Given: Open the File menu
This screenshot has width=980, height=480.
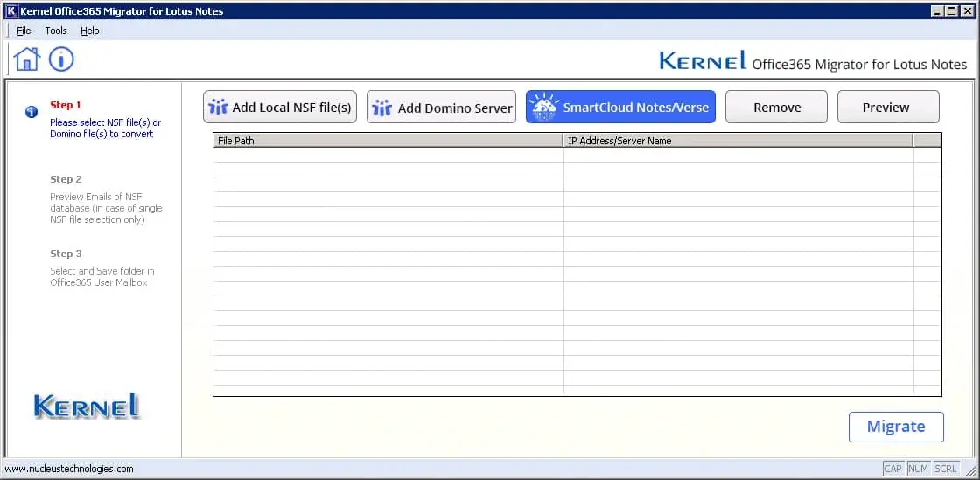Looking at the screenshot, I should coord(24,31).
